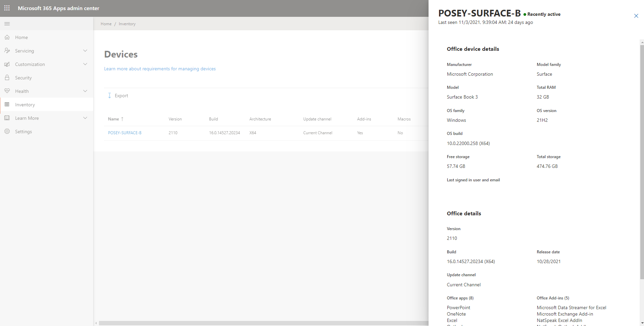Screen dimensions: 644x326
Task: Sort by the Update channel column header
Action: [x=317, y=119]
